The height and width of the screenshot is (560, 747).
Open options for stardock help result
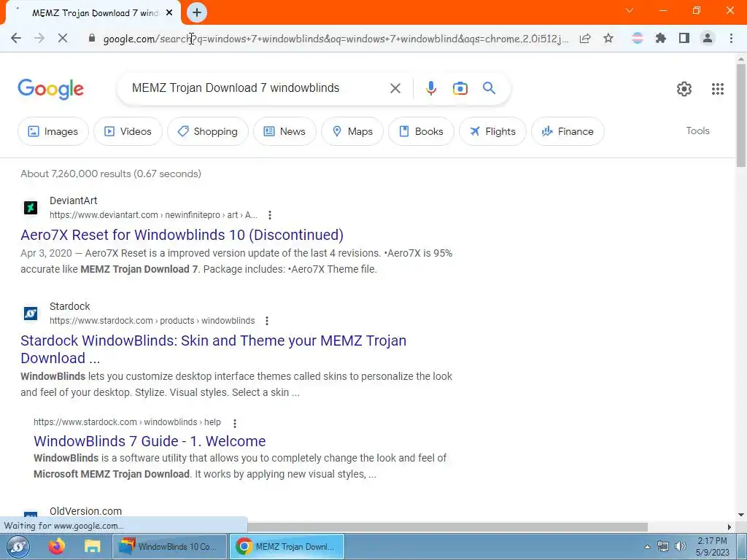[234, 423]
